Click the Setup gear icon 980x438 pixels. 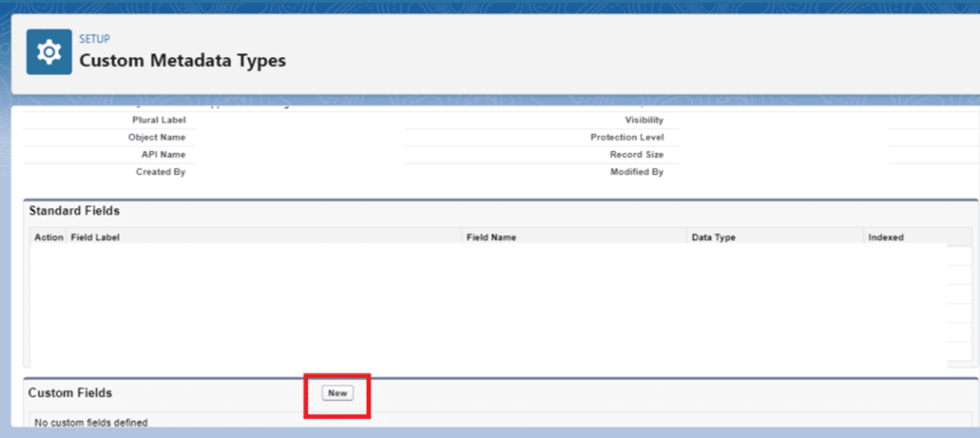tap(48, 53)
